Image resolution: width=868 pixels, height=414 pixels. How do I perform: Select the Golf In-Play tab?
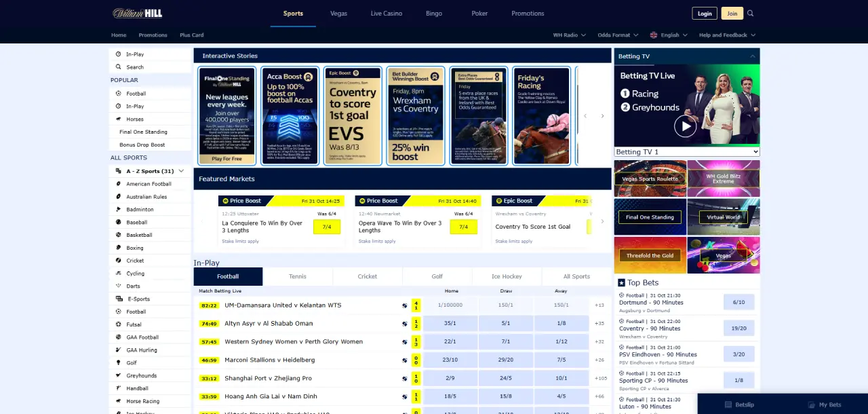pos(437,276)
